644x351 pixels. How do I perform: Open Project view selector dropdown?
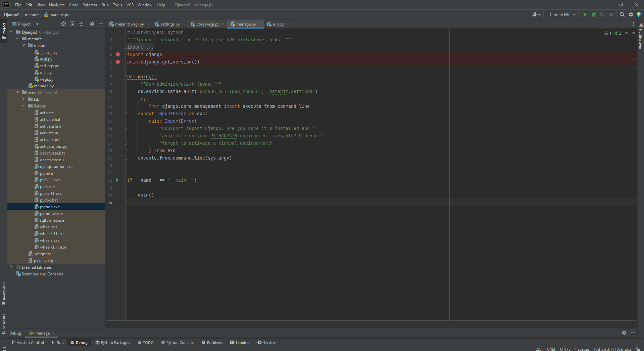click(x=26, y=24)
